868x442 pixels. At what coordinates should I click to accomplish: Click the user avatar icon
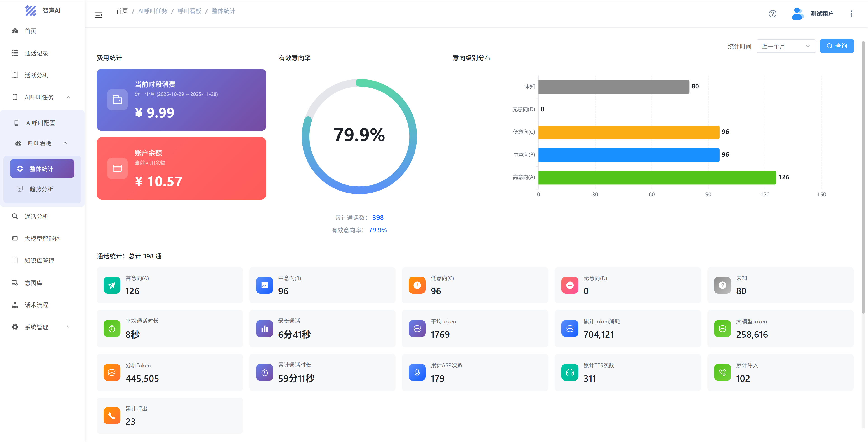coord(797,14)
